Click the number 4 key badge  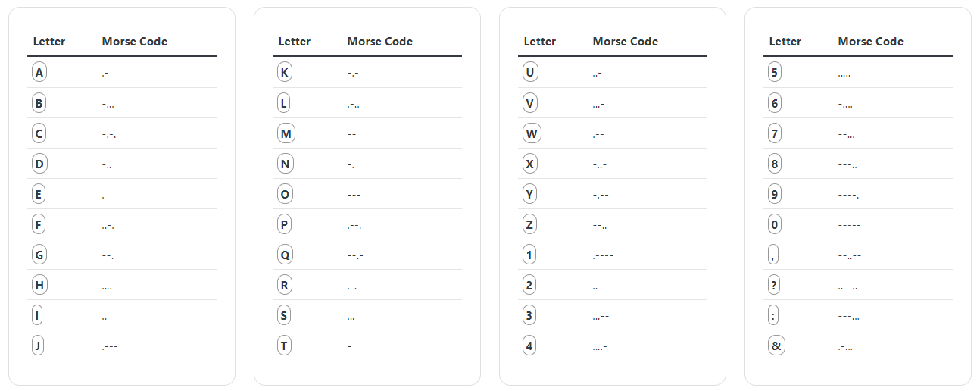coord(529,346)
